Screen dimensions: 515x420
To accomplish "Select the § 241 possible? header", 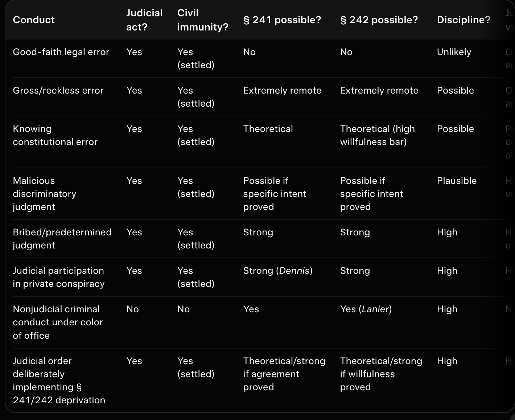I will (282, 20).
